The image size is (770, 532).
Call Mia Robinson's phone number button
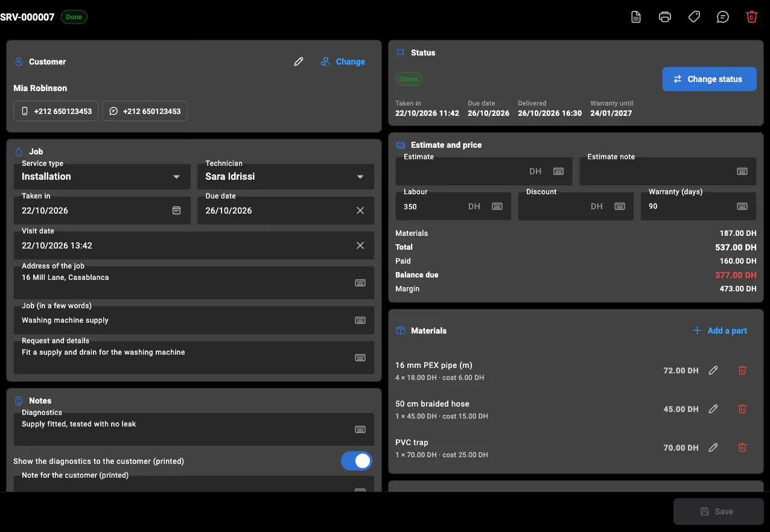click(56, 111)
